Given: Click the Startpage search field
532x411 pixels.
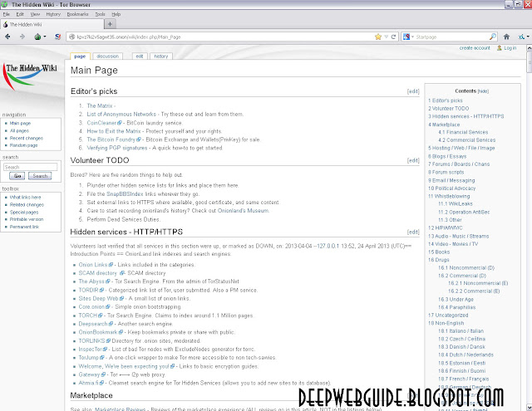Looking at the screenshot, I should click(451, 37).
